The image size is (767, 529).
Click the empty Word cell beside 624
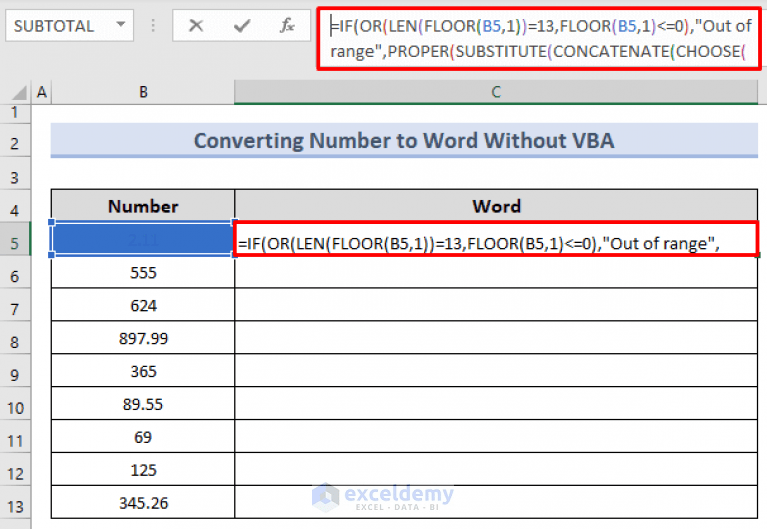coord(496,305)
